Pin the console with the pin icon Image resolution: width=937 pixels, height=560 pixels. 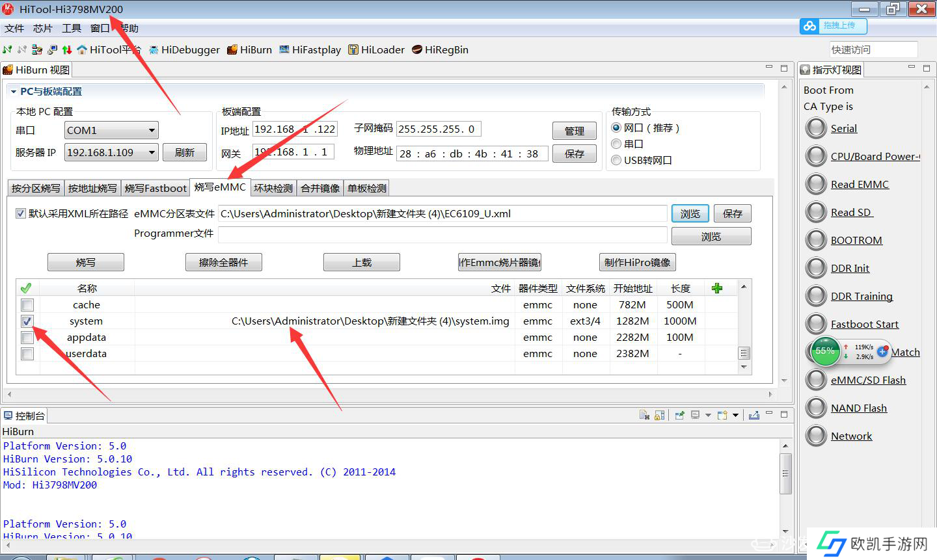680,416
